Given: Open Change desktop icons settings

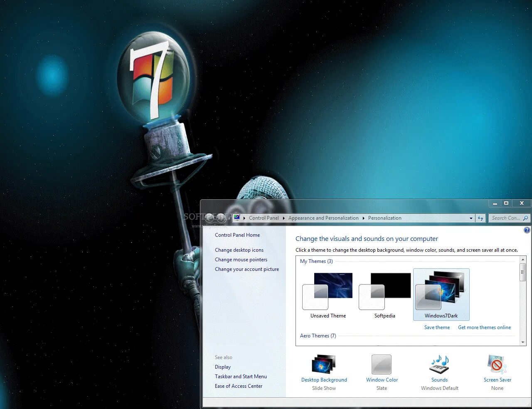Looking at the screenshot, I should [239, 250].
